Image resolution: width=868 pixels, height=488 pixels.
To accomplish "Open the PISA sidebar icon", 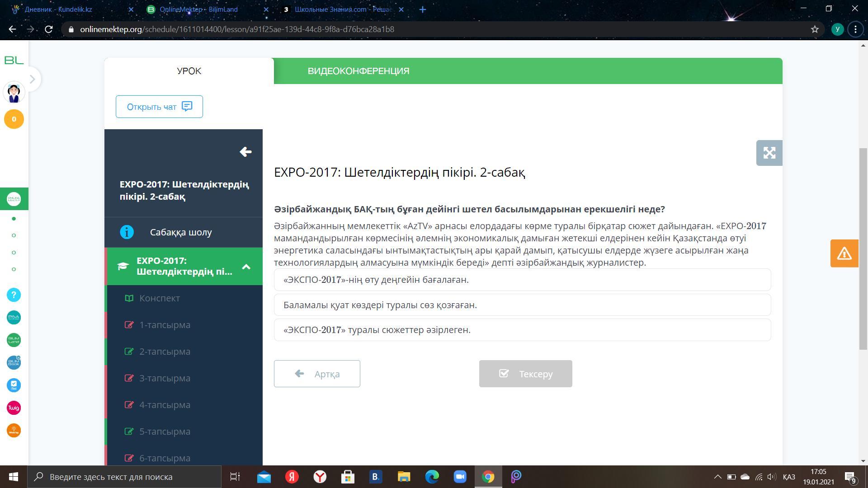I will 14,318.
